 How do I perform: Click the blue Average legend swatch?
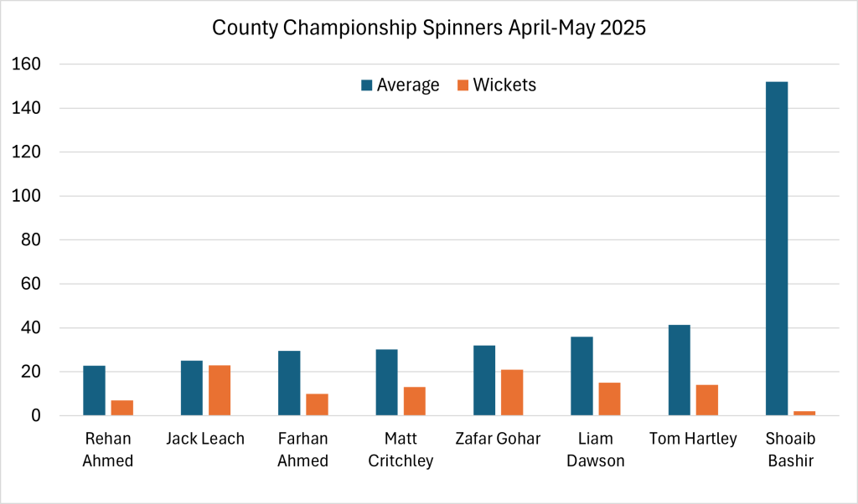point(366,85)
